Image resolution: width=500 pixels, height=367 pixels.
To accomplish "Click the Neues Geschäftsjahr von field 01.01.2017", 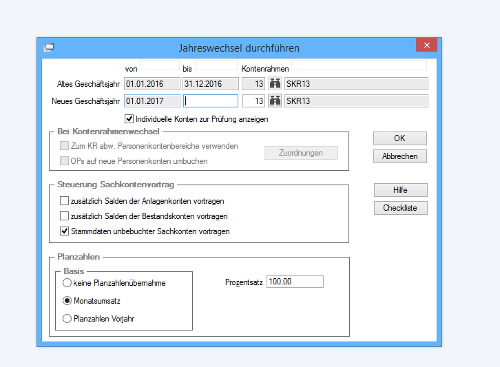I will click(x=152, y=101).
